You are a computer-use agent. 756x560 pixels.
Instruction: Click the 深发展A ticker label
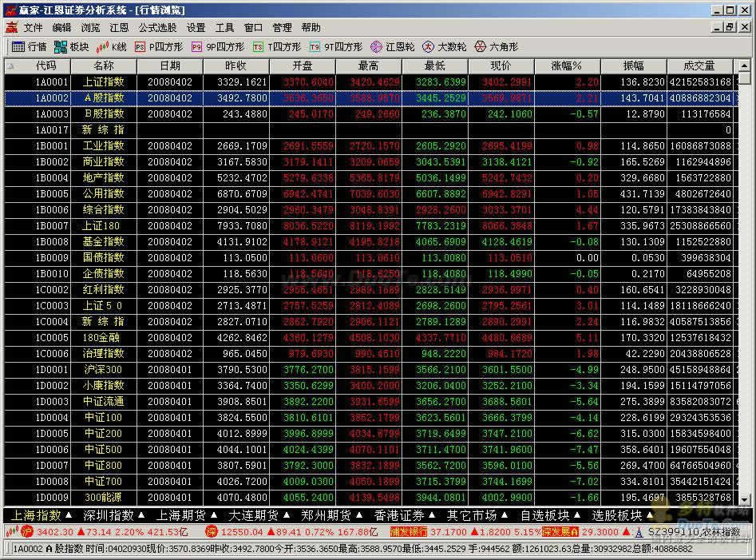tap(560, 532)
